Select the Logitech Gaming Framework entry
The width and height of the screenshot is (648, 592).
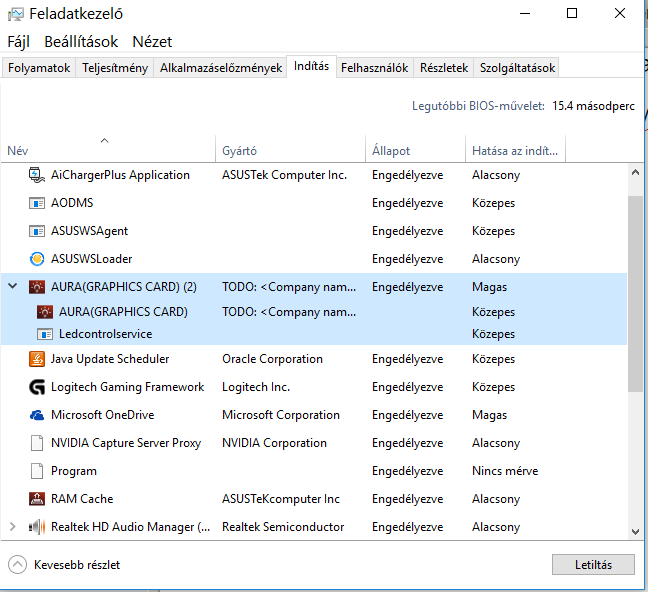point(127,387)
